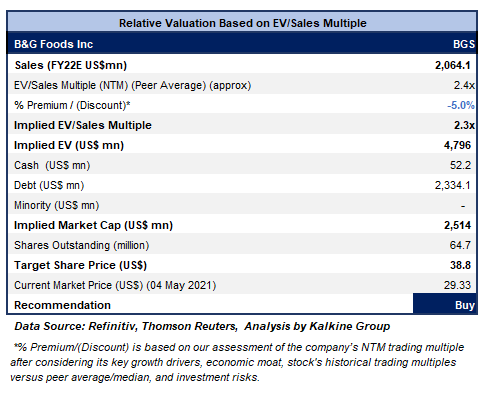
Task: Select the peer multiple value 2.4x
Action: pos(464,85)
